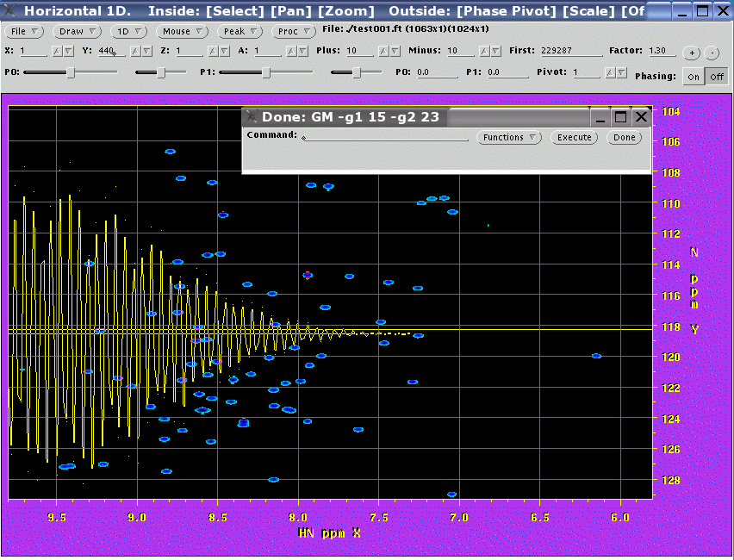The height and width of the screenshot is (560, 734).
Task: Minimize the GM command window
Action: [600, 116]
